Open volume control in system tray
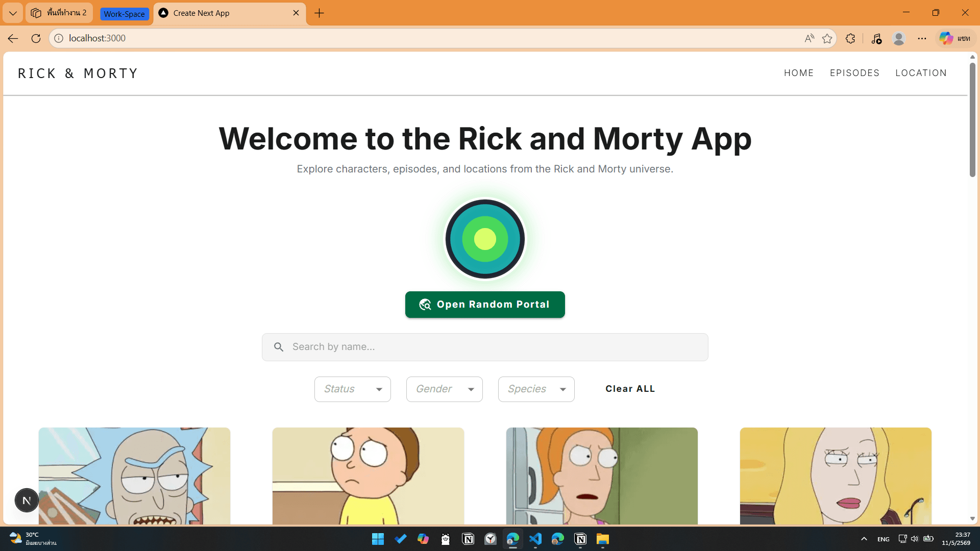Viewport: 980px width, 551px height. [915, 539]
